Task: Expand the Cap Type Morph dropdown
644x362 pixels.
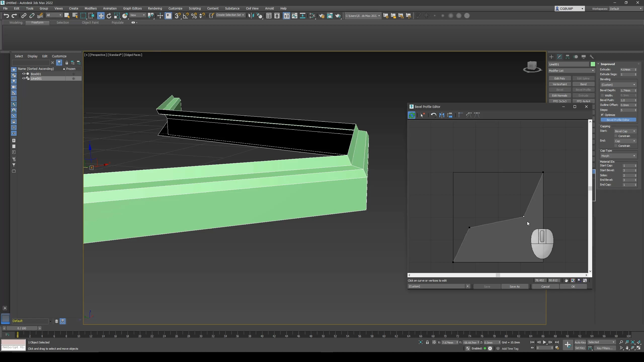Action: [x=618, y=156]
